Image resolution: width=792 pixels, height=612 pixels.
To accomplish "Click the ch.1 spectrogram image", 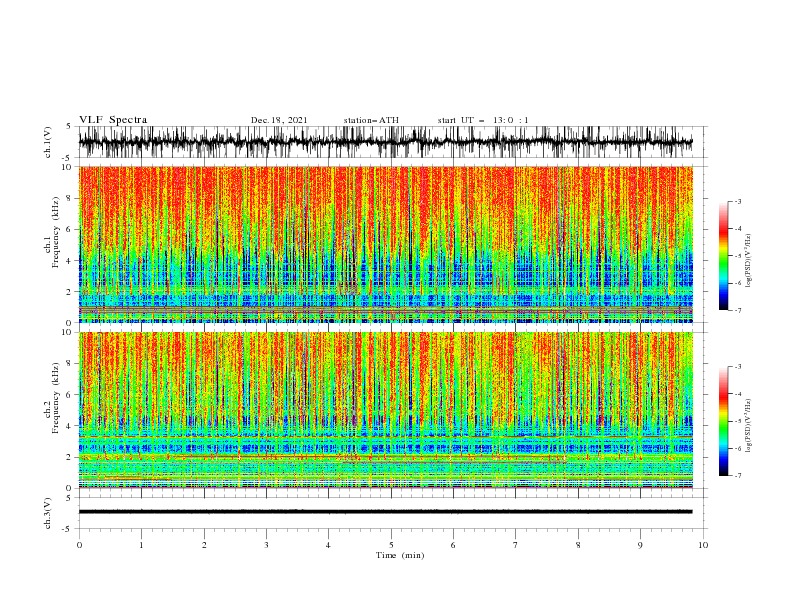I will point(386,244).
